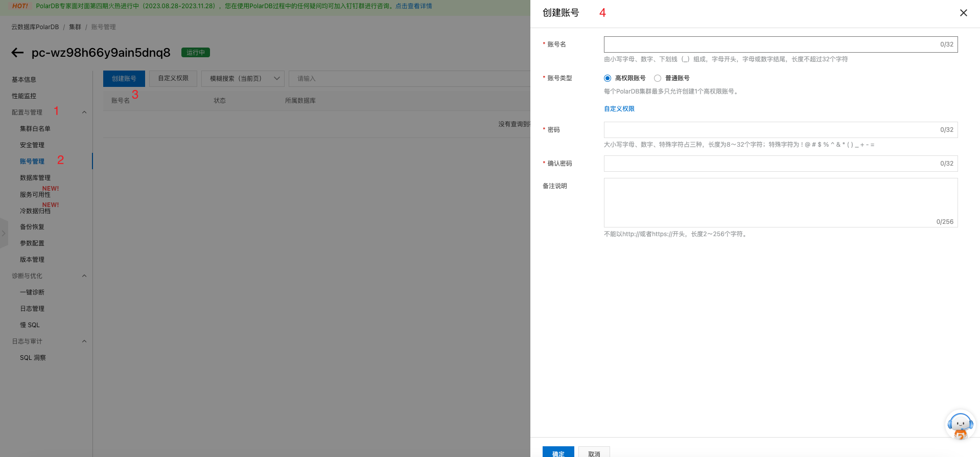Viewport: 980px width, 457px height.
Task: Open 参数配置 in the sidebar
Action: [x=32, y=243]
